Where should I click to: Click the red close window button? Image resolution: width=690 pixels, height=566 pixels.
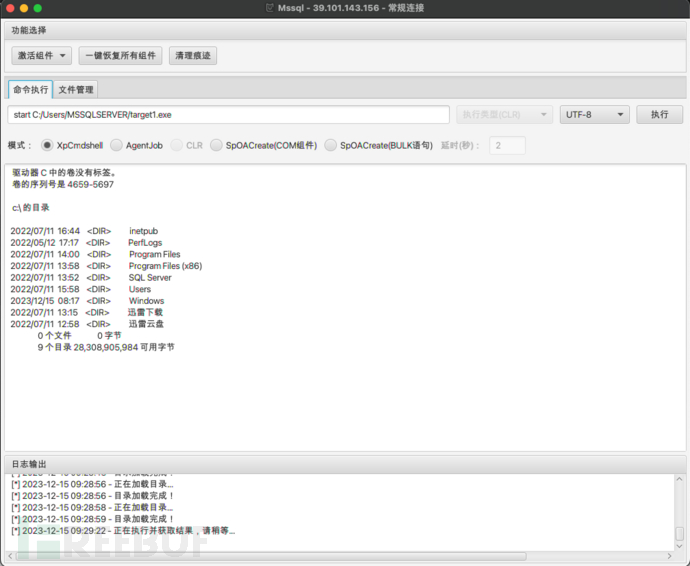(9, 8)
